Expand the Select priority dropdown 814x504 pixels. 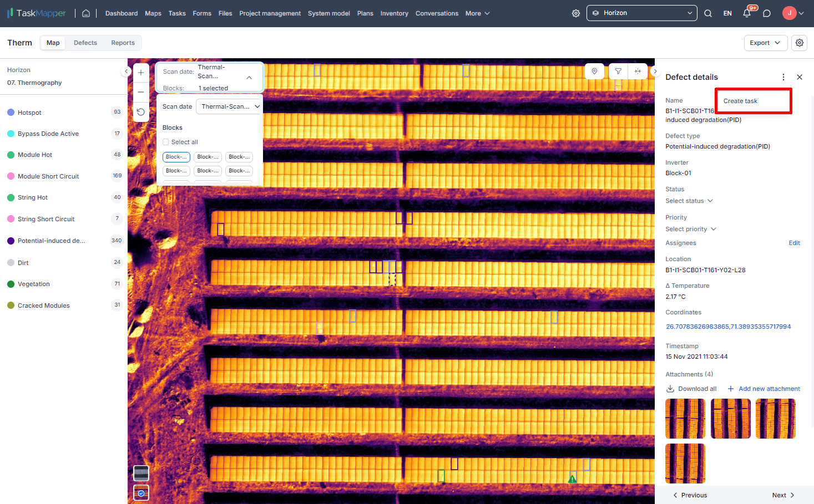pyautogui.click(x=691, y=229)
